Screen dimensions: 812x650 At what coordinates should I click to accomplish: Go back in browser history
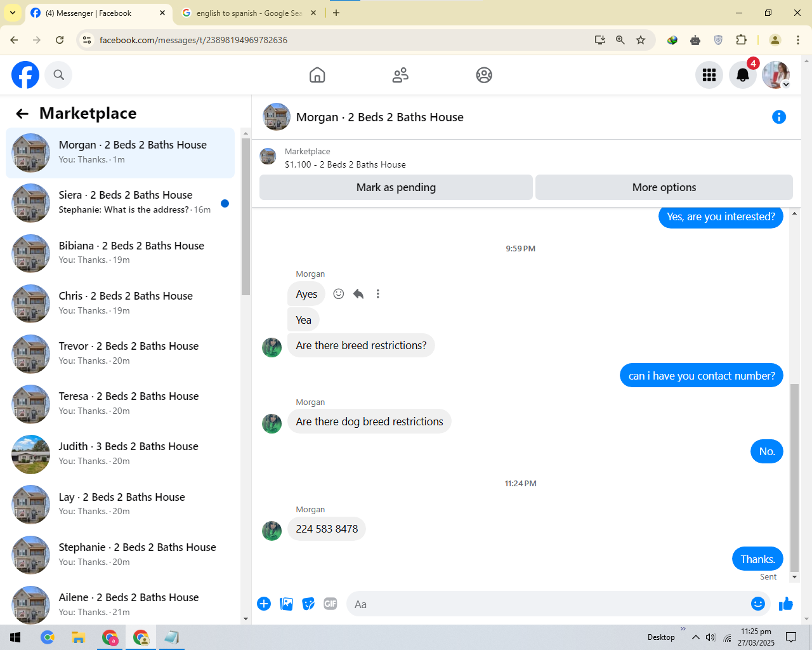(x=14, y=40)
